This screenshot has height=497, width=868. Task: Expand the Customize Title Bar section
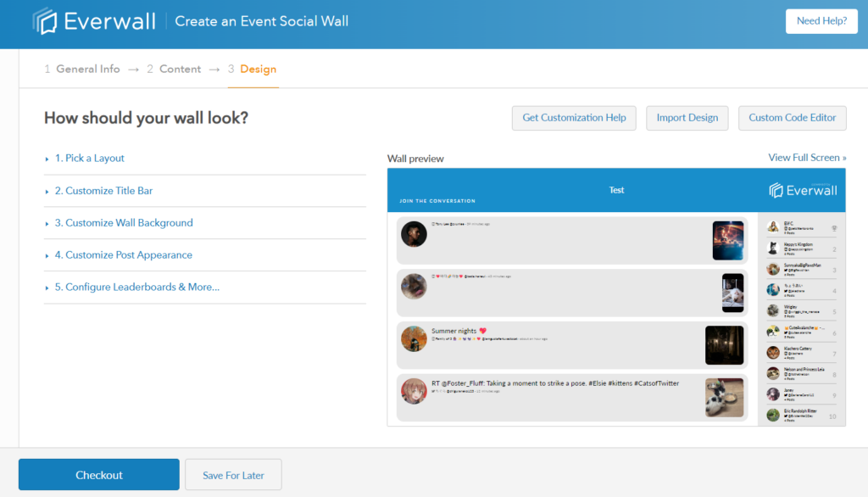point(103,191)
